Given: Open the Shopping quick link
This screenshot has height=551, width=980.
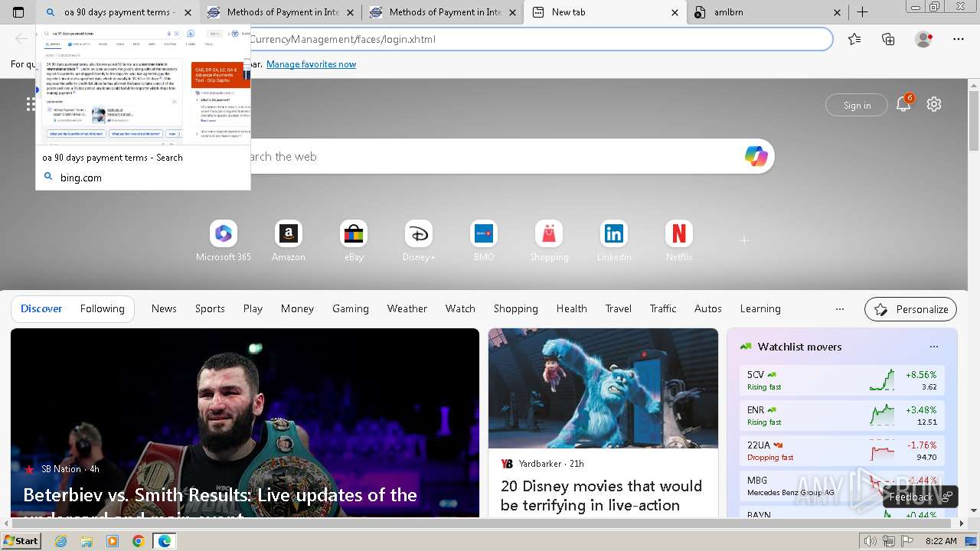Looking at the screenshot, I should (549, 241).
